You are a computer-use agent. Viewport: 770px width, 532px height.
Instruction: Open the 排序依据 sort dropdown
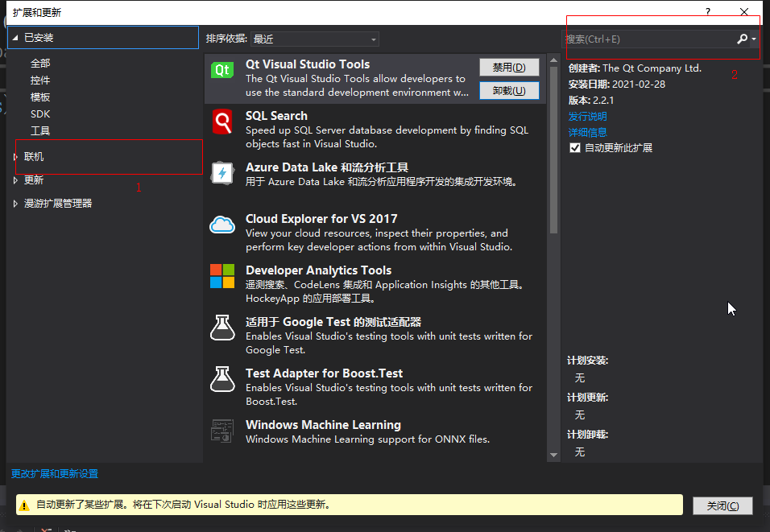click(x=315, y=39)
